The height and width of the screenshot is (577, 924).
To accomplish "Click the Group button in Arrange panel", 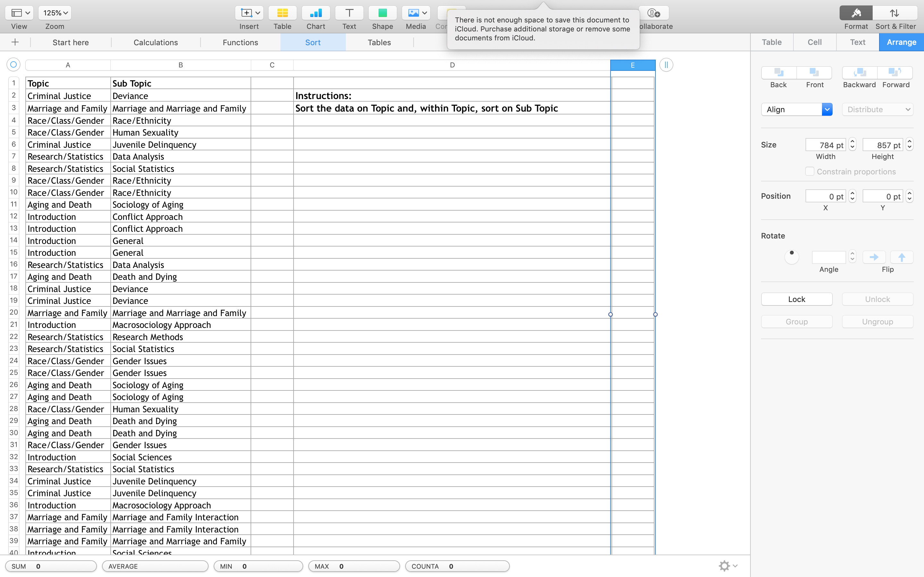I will tap(796, 322).
